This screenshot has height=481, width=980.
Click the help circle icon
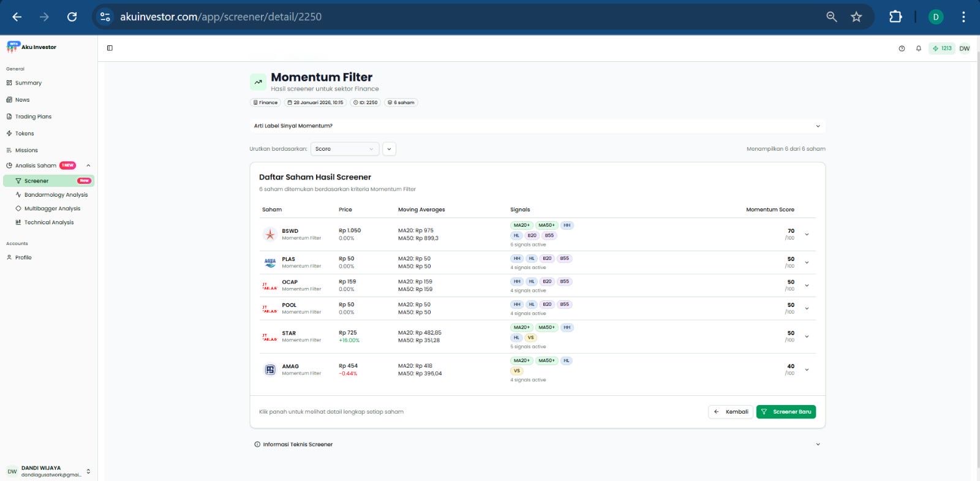click(902, 48)
